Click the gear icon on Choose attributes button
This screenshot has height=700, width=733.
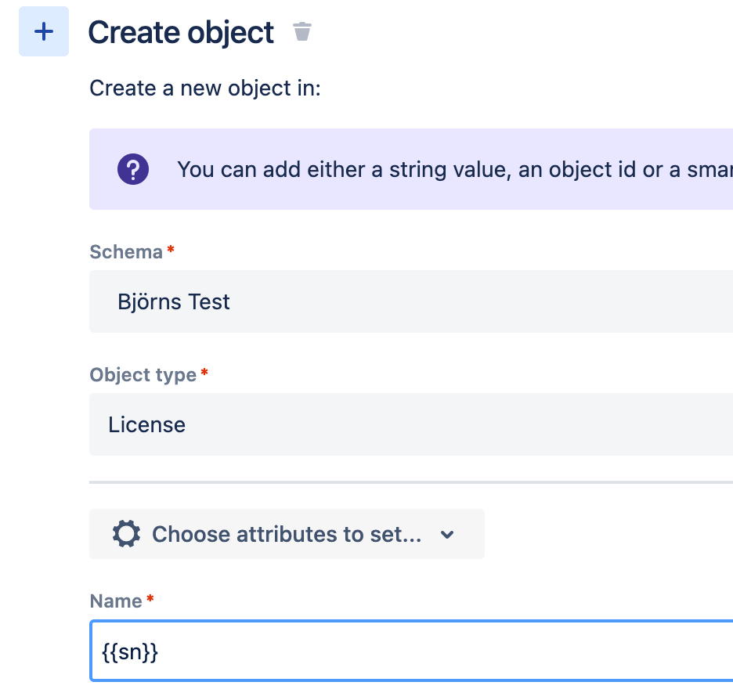pos(125,534)
